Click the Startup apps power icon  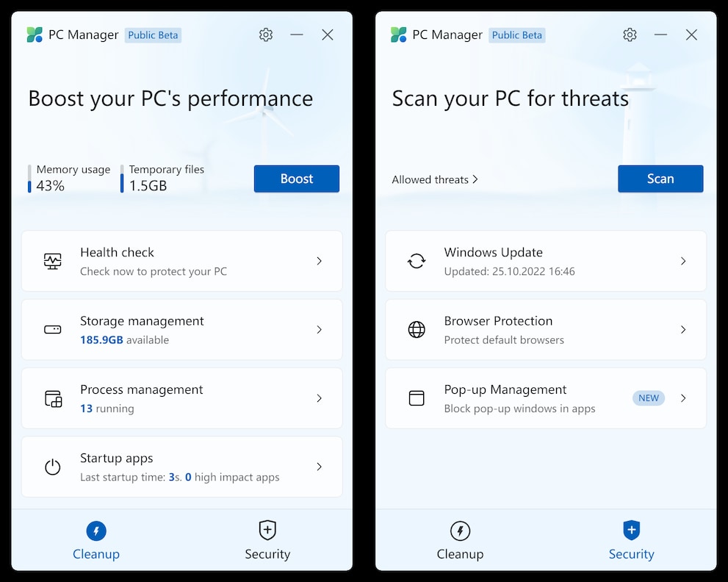52,467
